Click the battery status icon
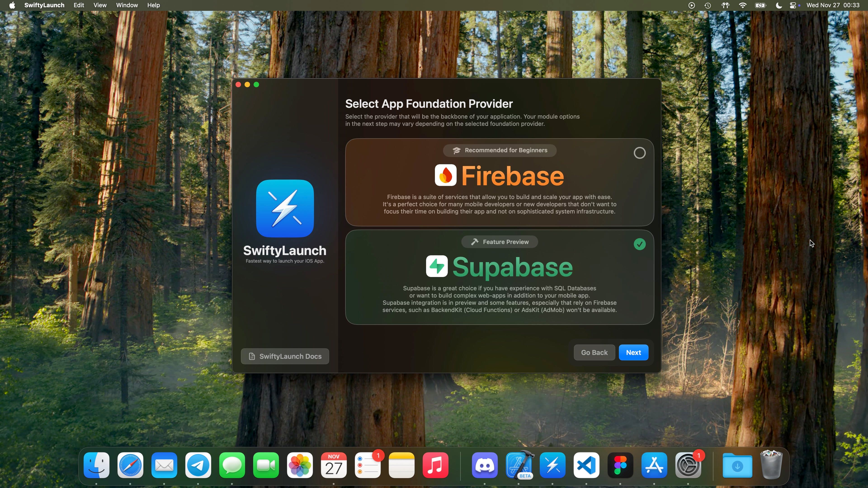Screen dimensions: 868x488 (x=760, y=5)
